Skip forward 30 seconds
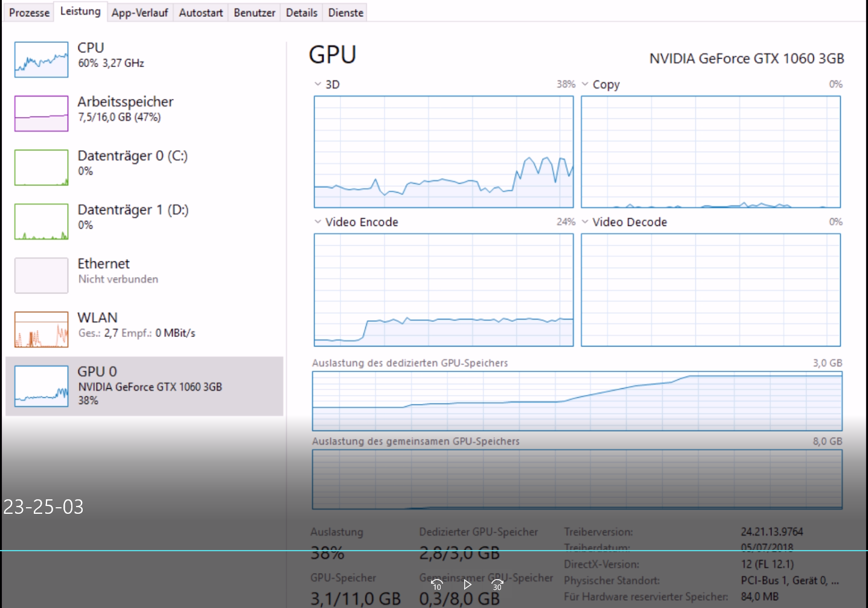 point(497,584)
